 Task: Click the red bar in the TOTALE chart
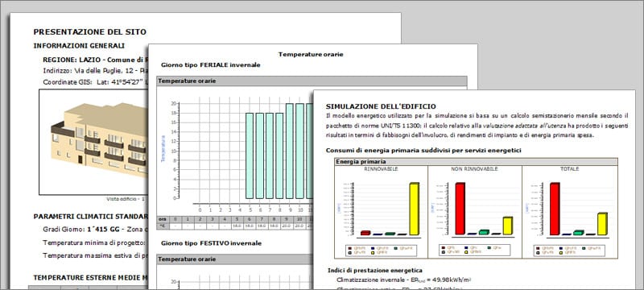pyautogui.click(x=555, y=209)
